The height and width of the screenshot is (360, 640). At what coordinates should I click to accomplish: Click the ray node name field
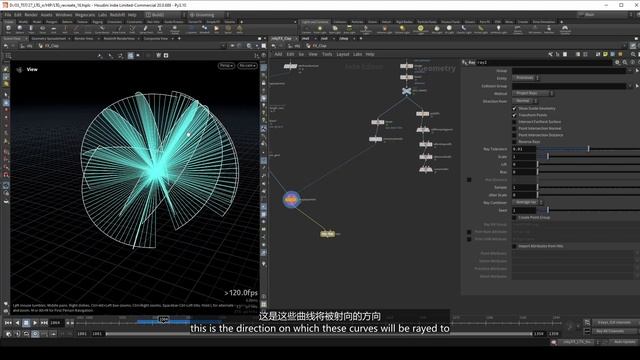click(x=544, y=62)
